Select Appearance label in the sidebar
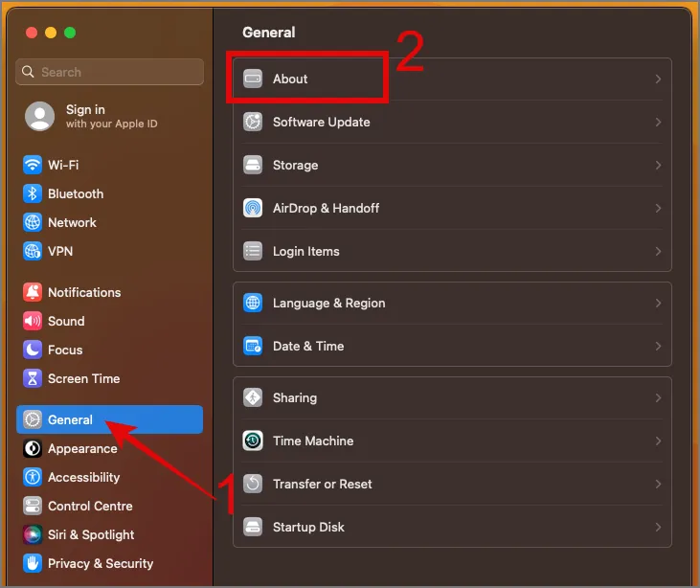 tap(82, 449)
